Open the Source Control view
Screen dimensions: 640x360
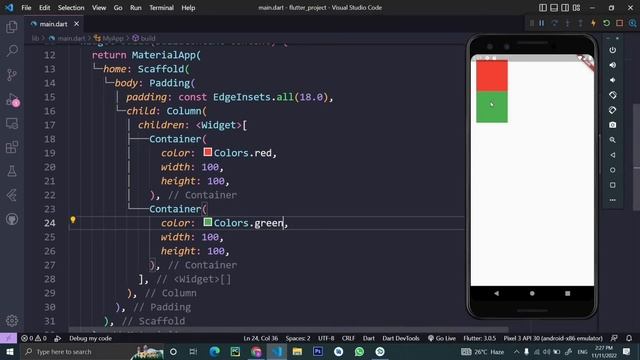click(x=12, y=75)
